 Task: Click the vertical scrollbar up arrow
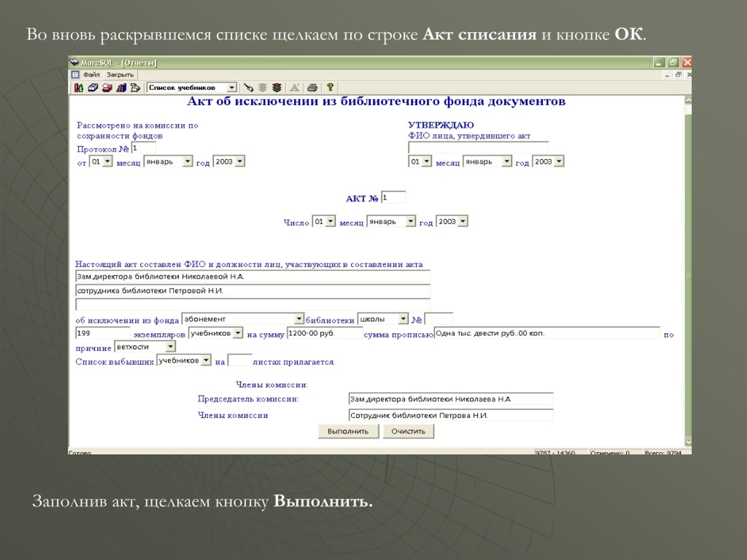[688, 100]
